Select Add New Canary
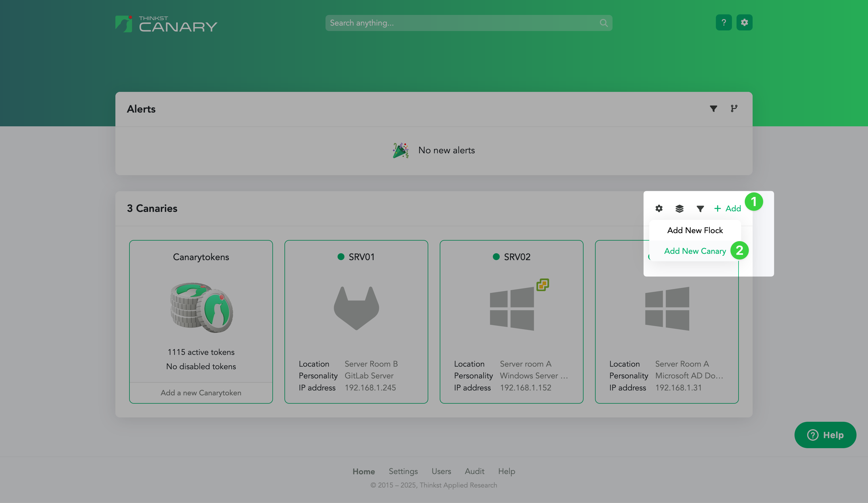The width and height of the screenshot is (868, 503). pos(695,251)
